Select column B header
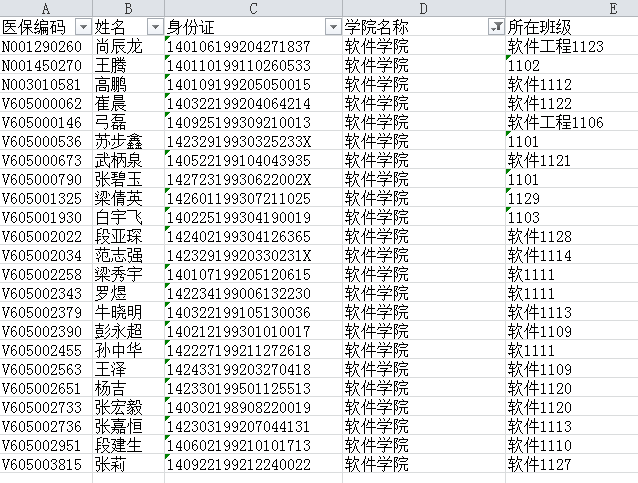This screenshot has height=483, width=638. [129, 8]
